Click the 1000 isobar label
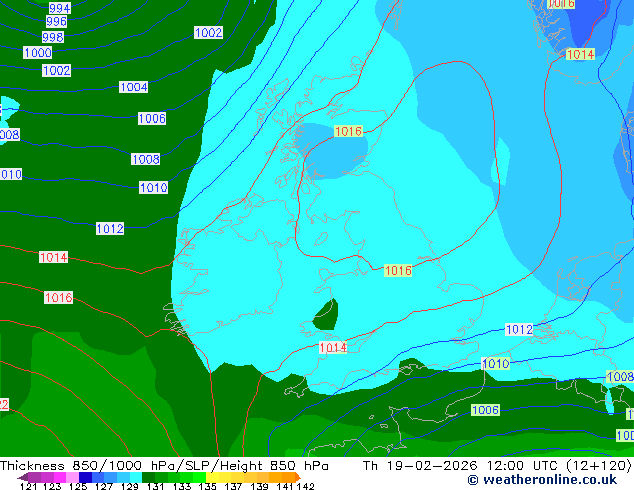The height and width of the screenshot is (490, 634). click(38, 53)
